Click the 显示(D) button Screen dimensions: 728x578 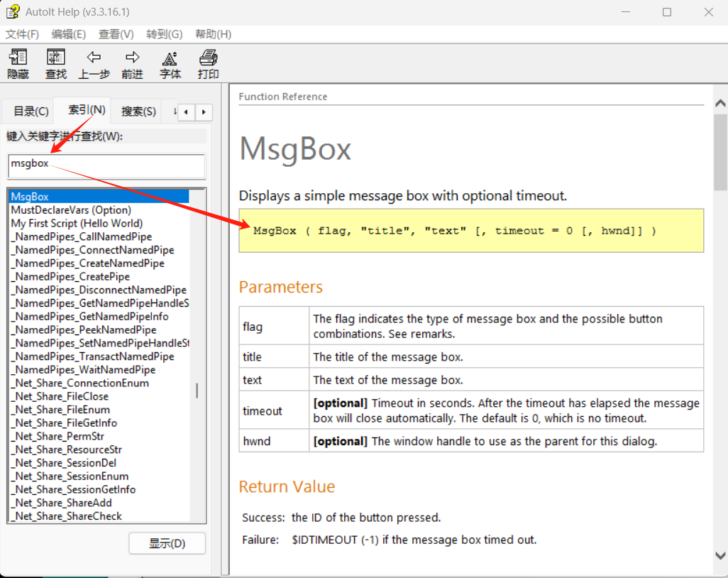pyautogui.click(x=167, y=543)
